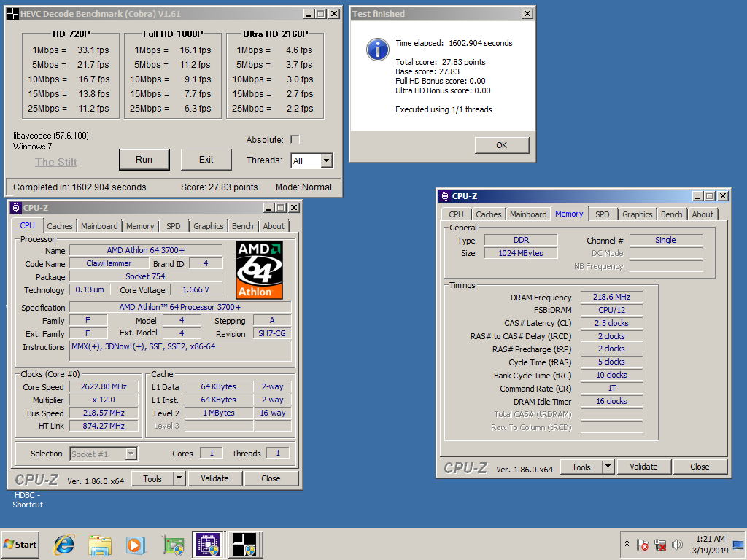Open the Threads dropdown set to All
The image size is (747, 560).
click(312, 160)
